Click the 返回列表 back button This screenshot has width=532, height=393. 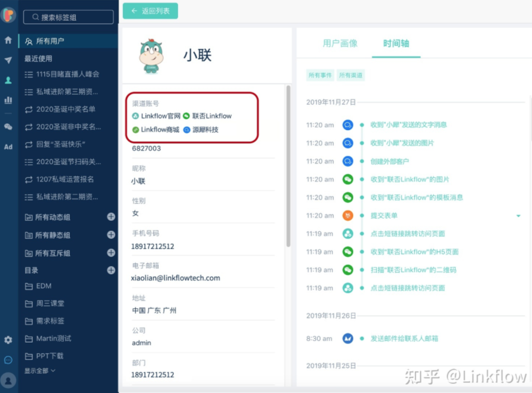pos(150,11)
